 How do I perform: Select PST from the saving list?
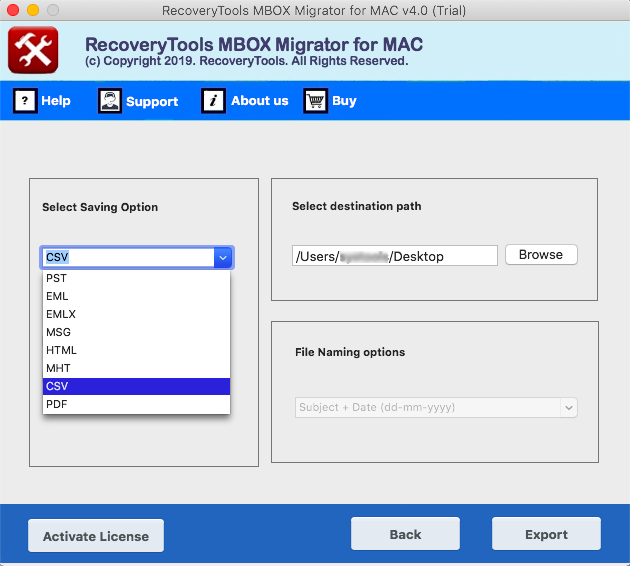136,278
